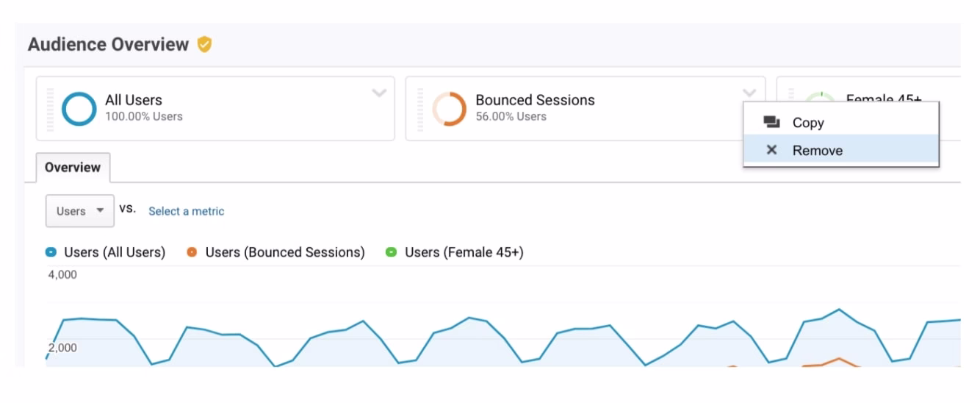Screen dimensions: 980x403
Task: Choose Copy from the segment menu
Action: pyautogui.click(x=841, y=122)
